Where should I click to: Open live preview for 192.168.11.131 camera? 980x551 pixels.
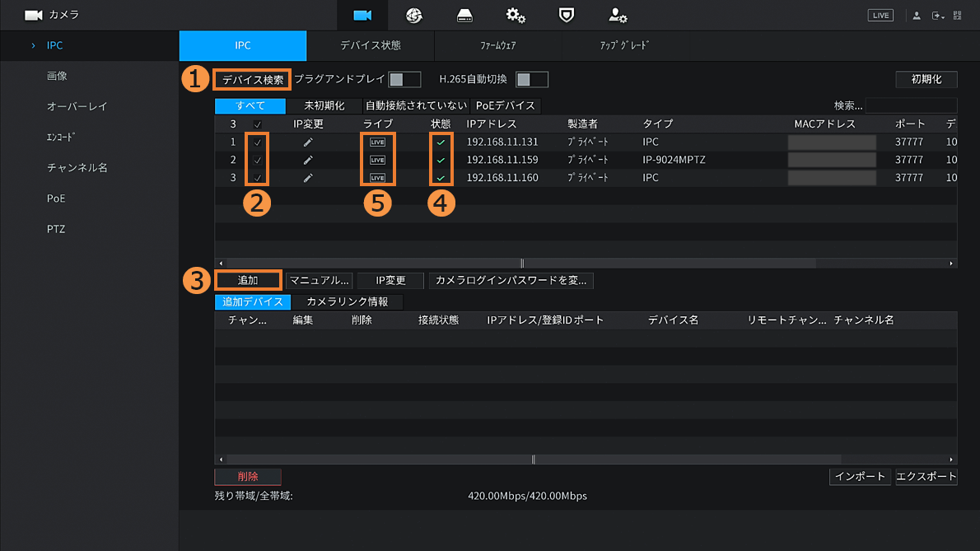pos(377,142)
